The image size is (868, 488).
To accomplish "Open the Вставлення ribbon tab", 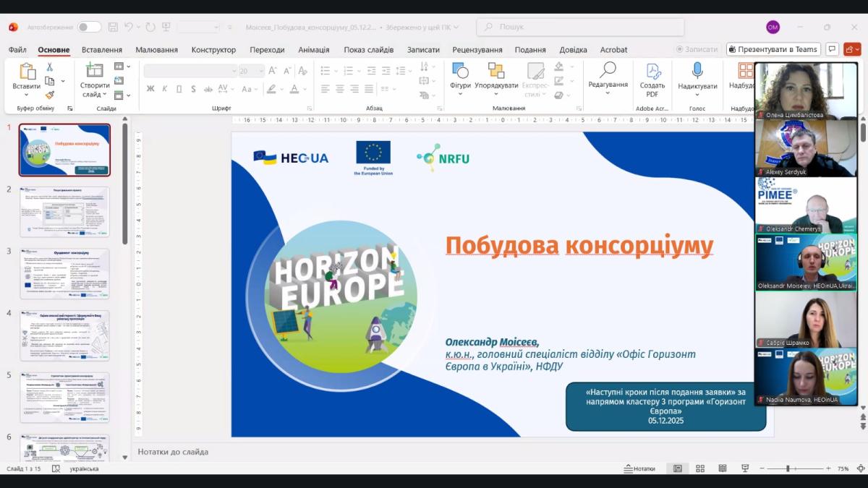I will pos(102,50).
